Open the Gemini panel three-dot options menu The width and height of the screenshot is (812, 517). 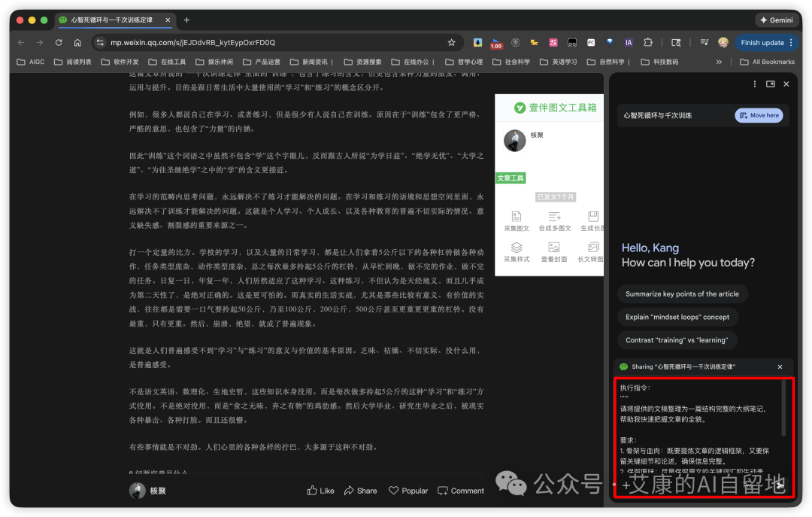(755, 84)
